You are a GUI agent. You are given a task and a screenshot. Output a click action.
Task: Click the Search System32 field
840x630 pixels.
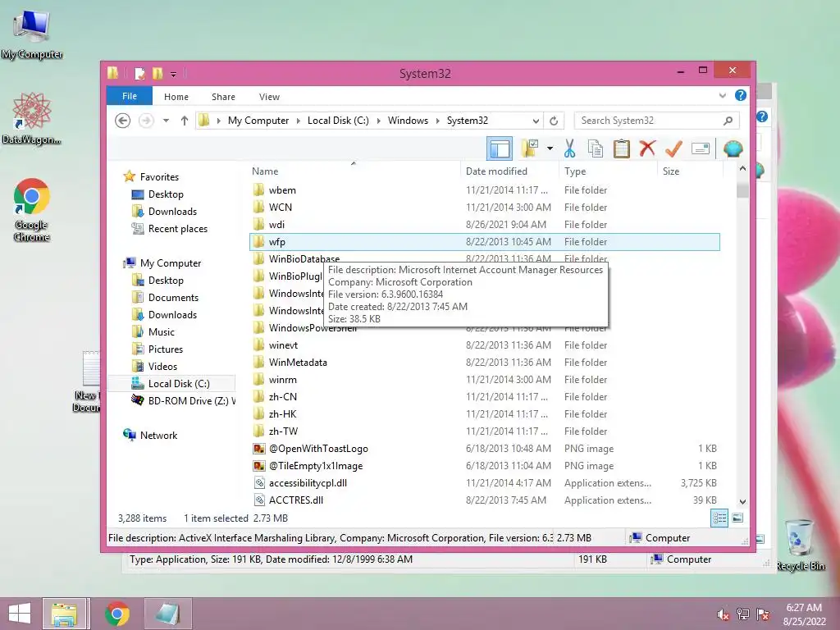coord(656,121)
